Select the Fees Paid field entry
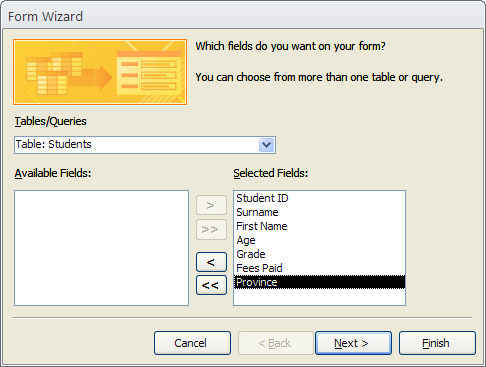This screenshot has height=367, width=486. [319, 268]
